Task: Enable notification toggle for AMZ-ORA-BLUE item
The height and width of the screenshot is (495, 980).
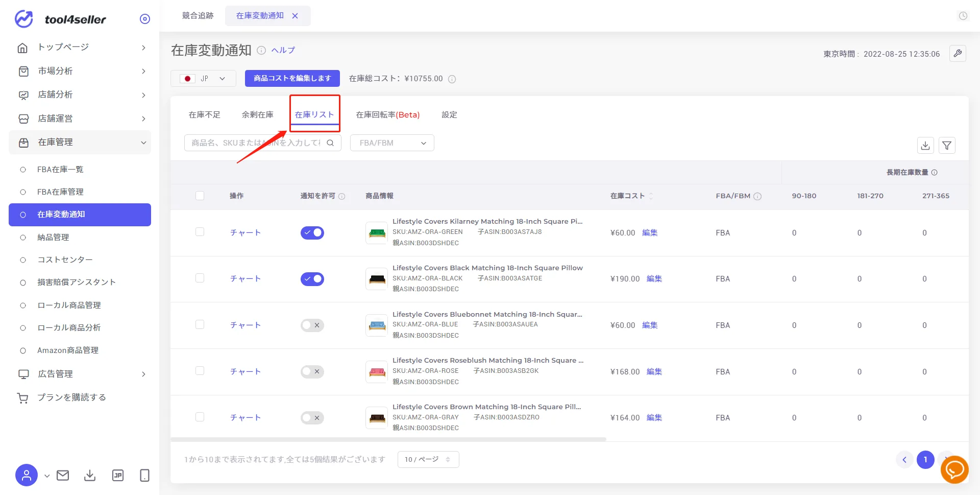Action: tap(312, 325)
